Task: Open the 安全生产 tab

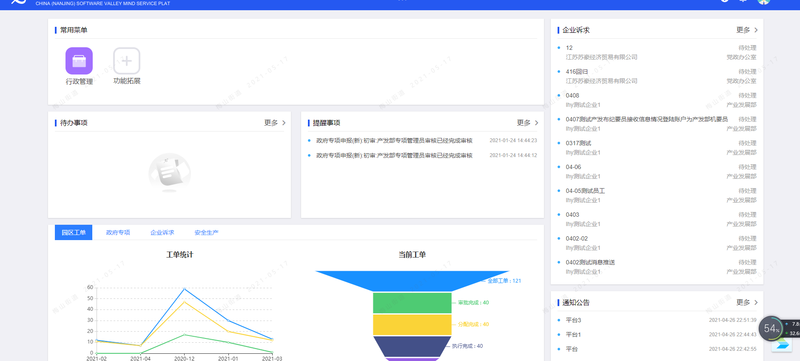Action: [206, 233]
